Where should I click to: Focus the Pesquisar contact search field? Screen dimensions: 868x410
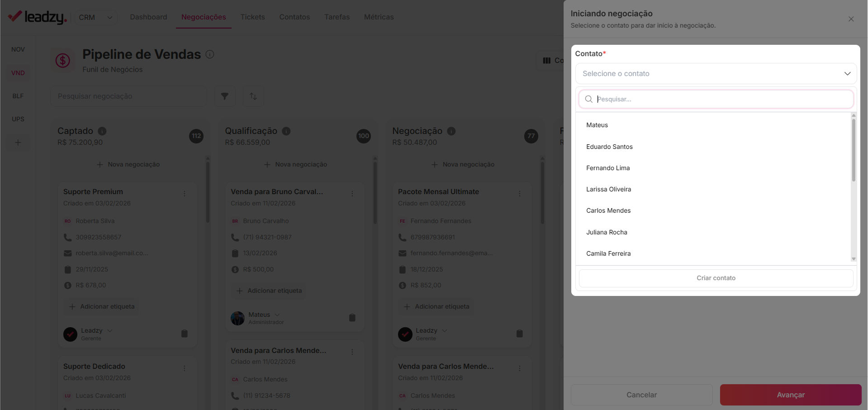(716, 99)
